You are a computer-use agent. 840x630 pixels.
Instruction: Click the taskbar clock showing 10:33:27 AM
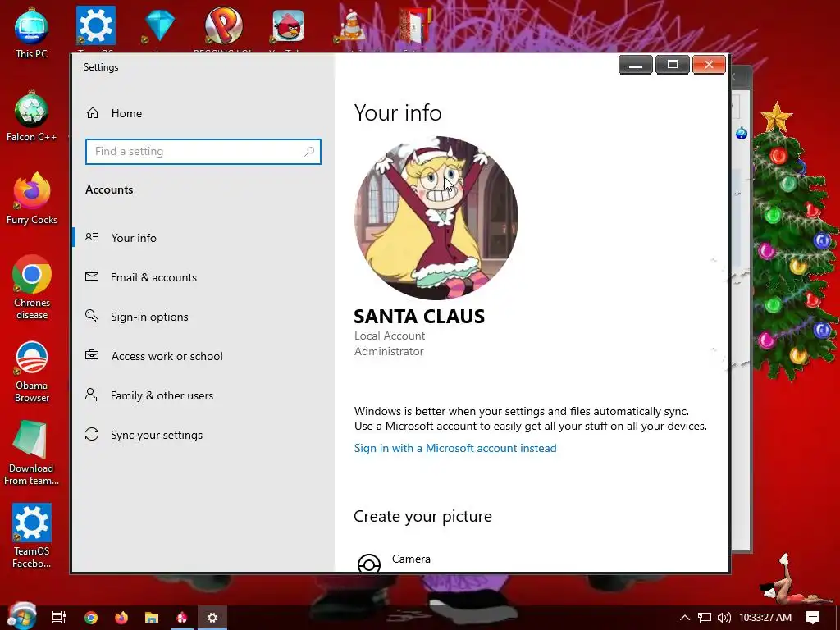point(765,618)
